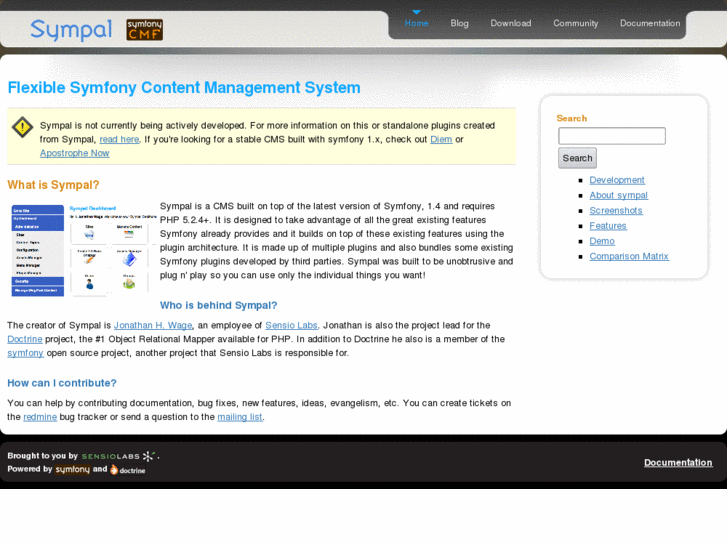Image resolution: width=727 pixels, height=545 pixels.
Task: Click the Search button
Action: pos(577,158)
